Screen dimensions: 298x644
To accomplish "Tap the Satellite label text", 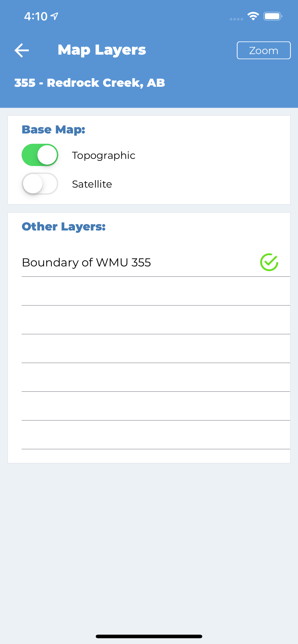I will 92,184.
